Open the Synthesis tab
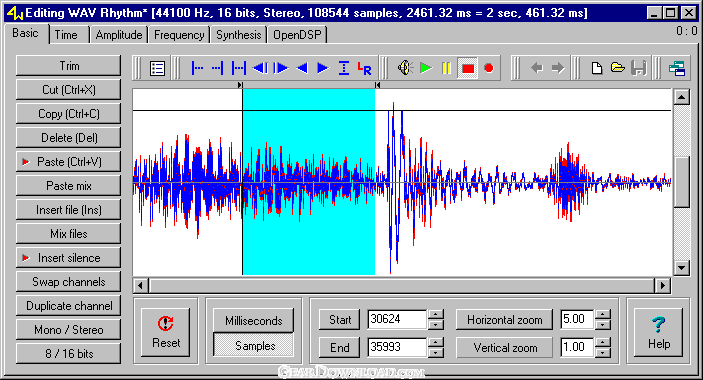The height and width of the screenshot is (380, 703). (239, 35)
